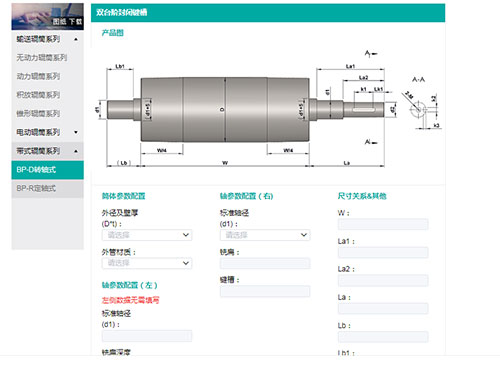This screenshot has width=500, height=375.
Task: Click the 输送辊筒系列 menu heading
Action: point(38,39)
